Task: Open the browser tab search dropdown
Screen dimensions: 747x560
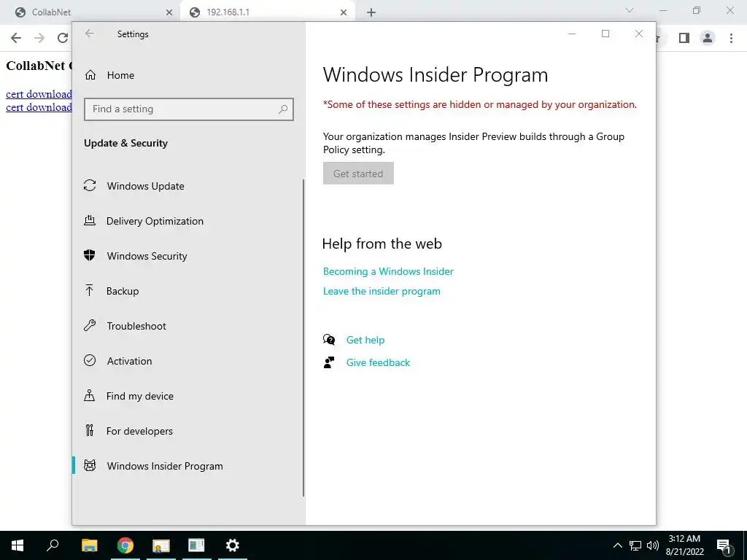Action: [x=630, y=10]
